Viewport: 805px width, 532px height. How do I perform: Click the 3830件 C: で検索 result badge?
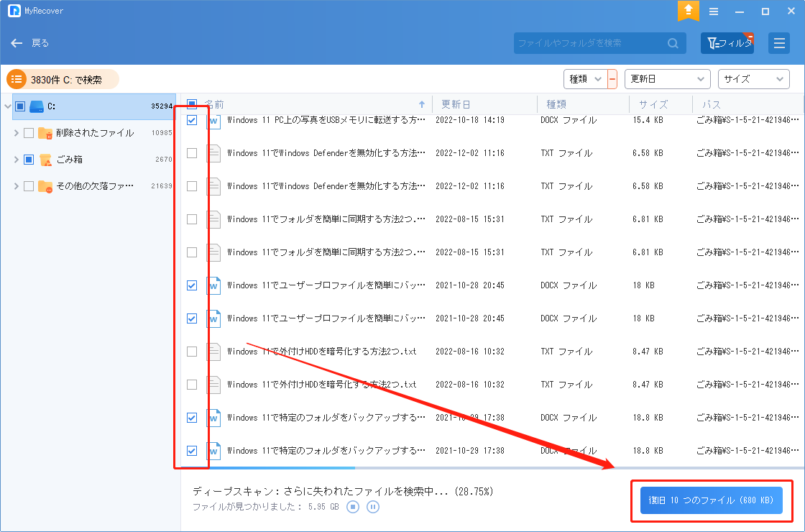click(63, 80)
